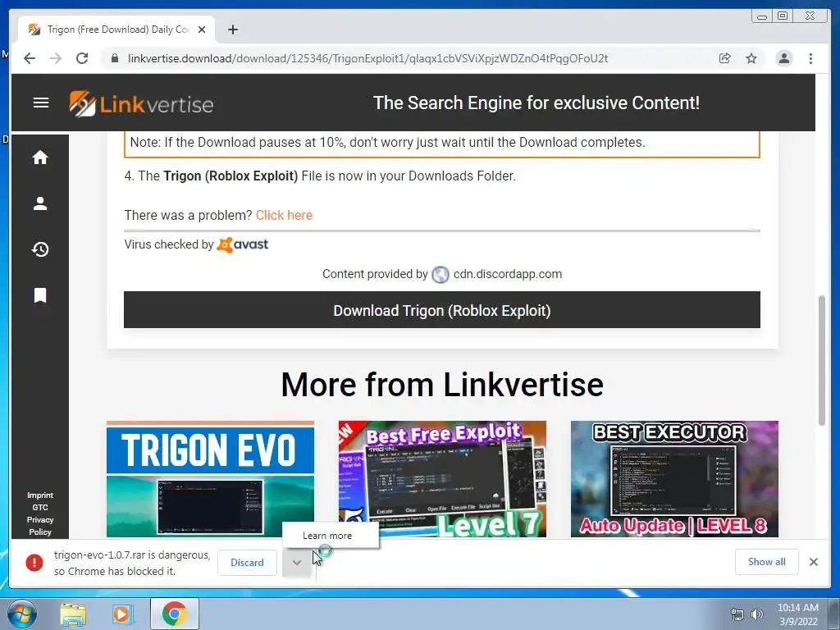The width and height of the screenshot is (840, 630).
Task: Open the Imprint link
Action: [40, 495]
